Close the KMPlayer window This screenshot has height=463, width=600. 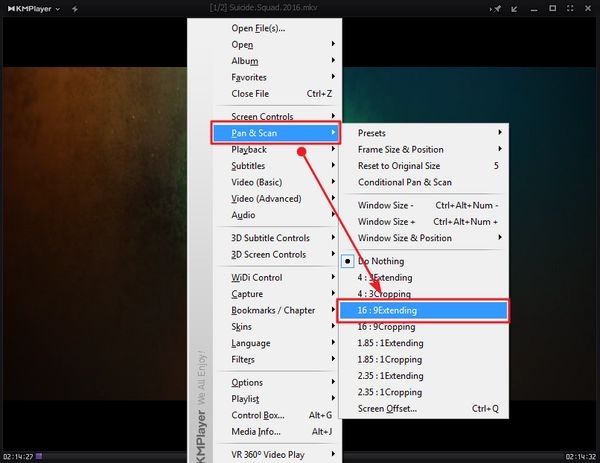pyautogui.click(x=588, y=8)
